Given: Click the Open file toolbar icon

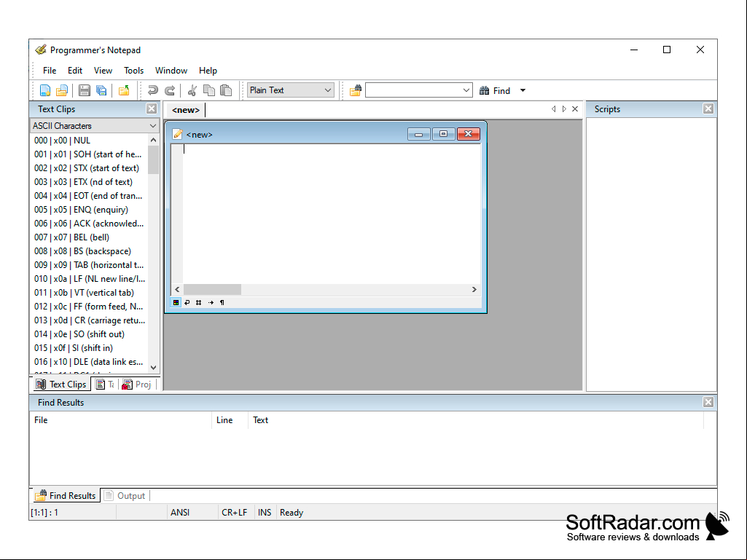Looking at the screenshot, I should pyautogui.click(x=62, y=90).
